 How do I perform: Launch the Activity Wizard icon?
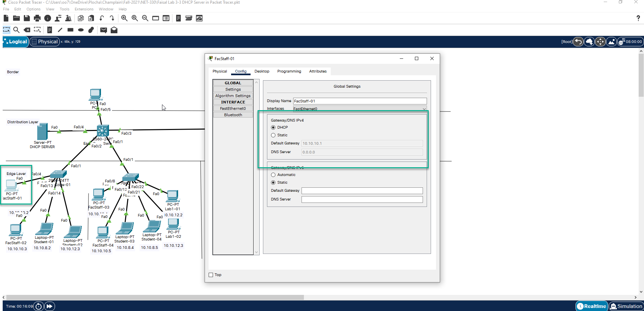pos(58,18)
